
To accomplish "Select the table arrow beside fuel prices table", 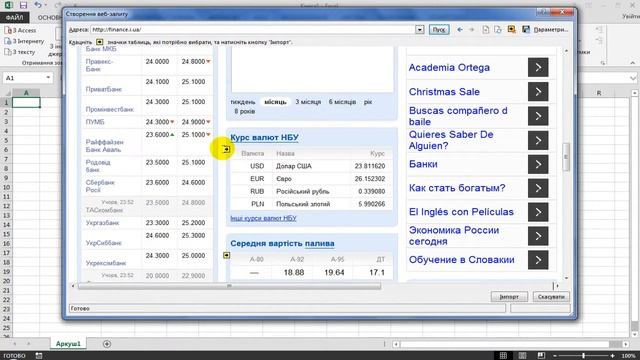I will coord(227,256).
